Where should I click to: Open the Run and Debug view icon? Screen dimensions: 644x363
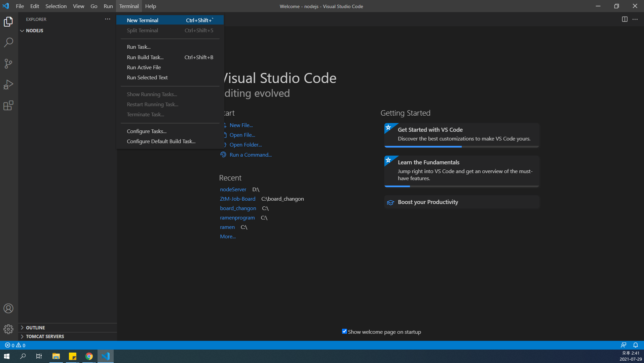[x=8, y=85]
